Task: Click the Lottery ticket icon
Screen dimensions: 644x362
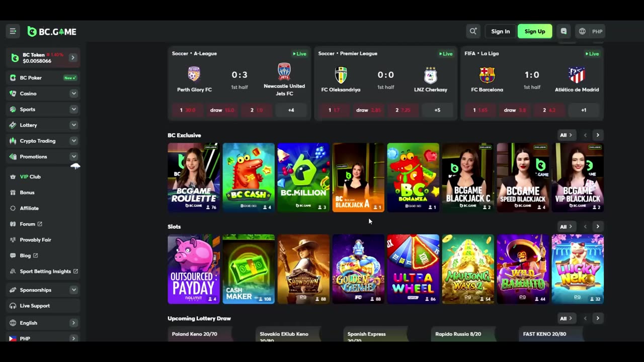Action: point(13,125)
